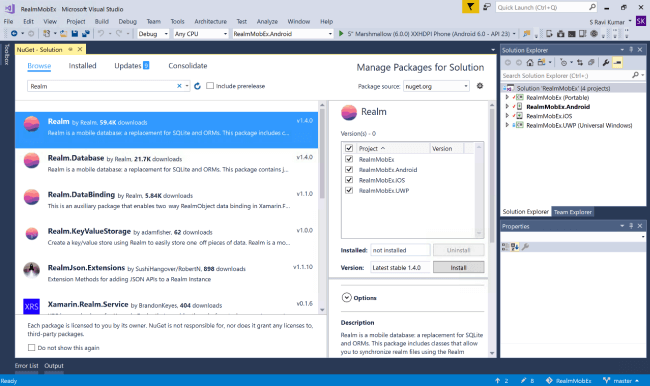This screenshot has height=386, width=650.
Task: Switch to the Updates tab
Action: tap(131, 66)
